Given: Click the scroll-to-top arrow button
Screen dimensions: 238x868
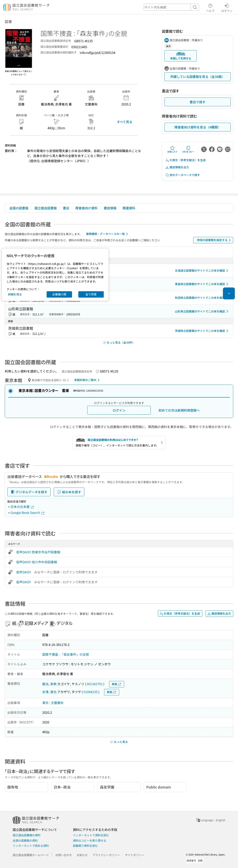Looking at the screenshot, I should point(229,293).
